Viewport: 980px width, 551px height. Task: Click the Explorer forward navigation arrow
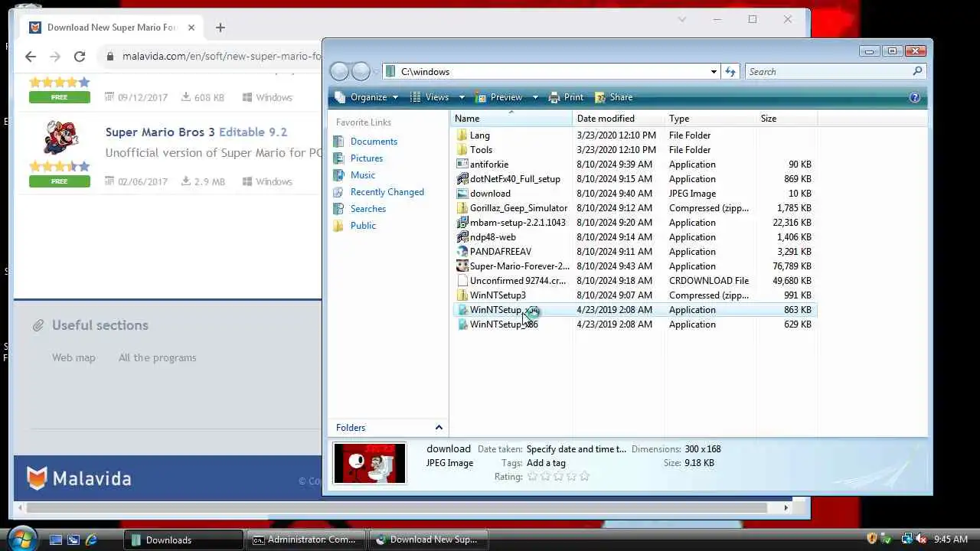click(x=361, y=71)
